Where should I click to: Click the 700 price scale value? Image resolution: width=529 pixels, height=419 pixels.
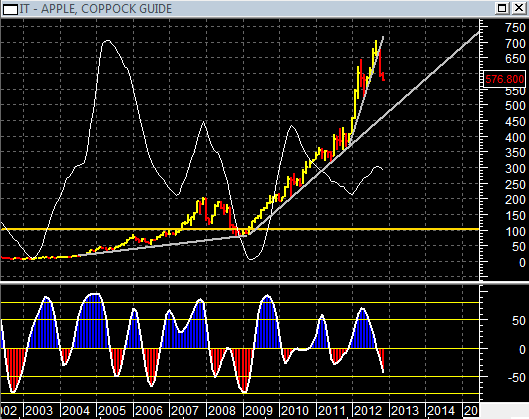click(x=515, y=43)
